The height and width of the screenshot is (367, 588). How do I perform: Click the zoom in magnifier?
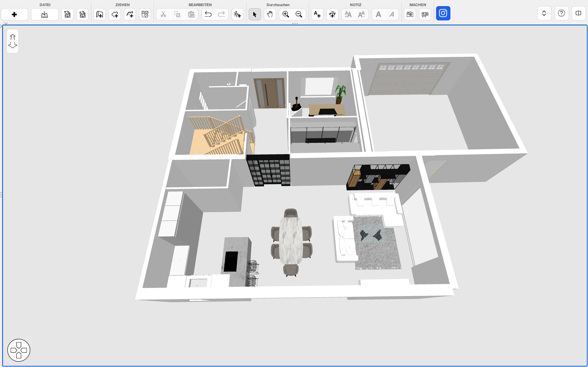286,14
